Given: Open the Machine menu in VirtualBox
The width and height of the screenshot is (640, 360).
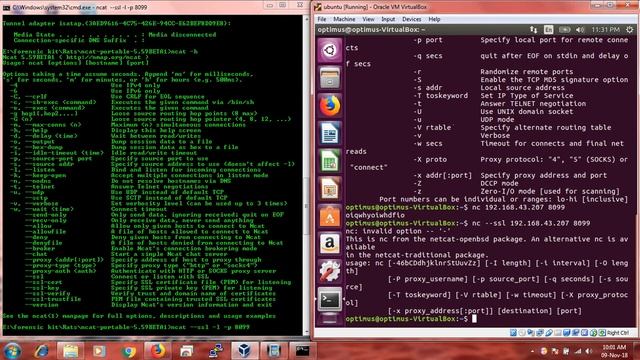Looking at the screenshot, I should coord(344,19).
